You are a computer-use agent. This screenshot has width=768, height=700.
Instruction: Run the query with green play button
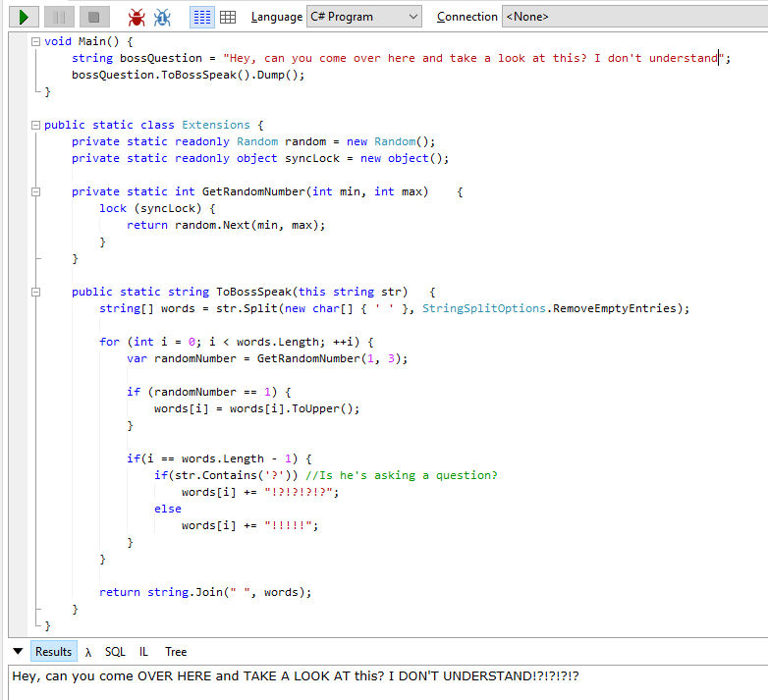point(24,17)
